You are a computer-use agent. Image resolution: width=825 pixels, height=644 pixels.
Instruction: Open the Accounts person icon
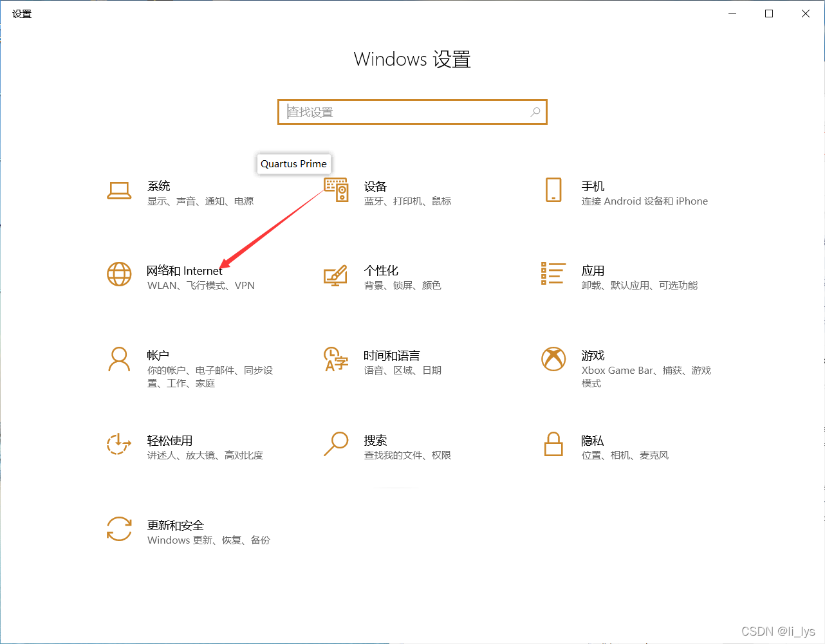[x=119, y=359]
